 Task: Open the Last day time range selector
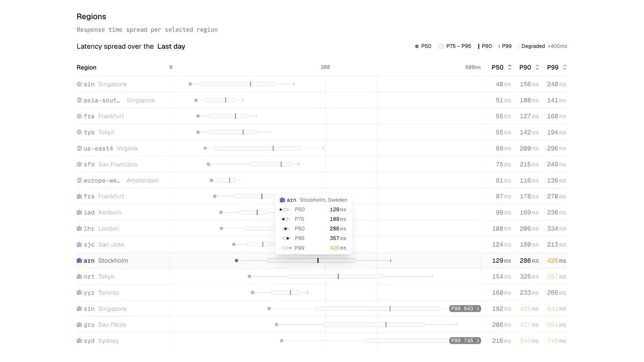[171, 47]
